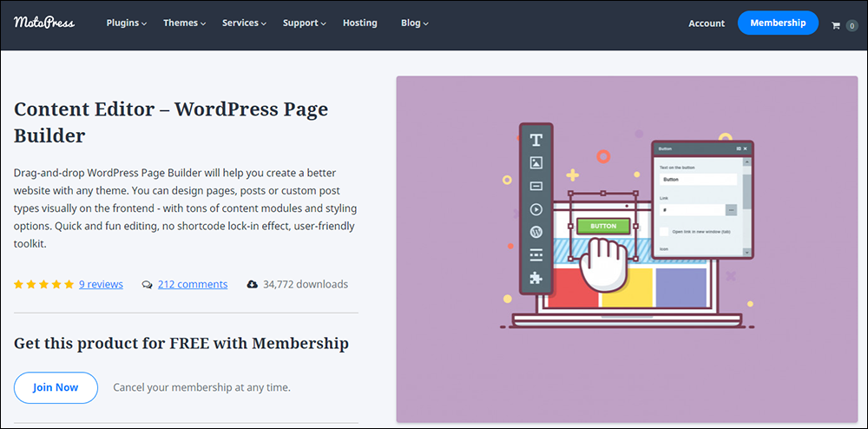Open the MotoPress logo home link

44,23
